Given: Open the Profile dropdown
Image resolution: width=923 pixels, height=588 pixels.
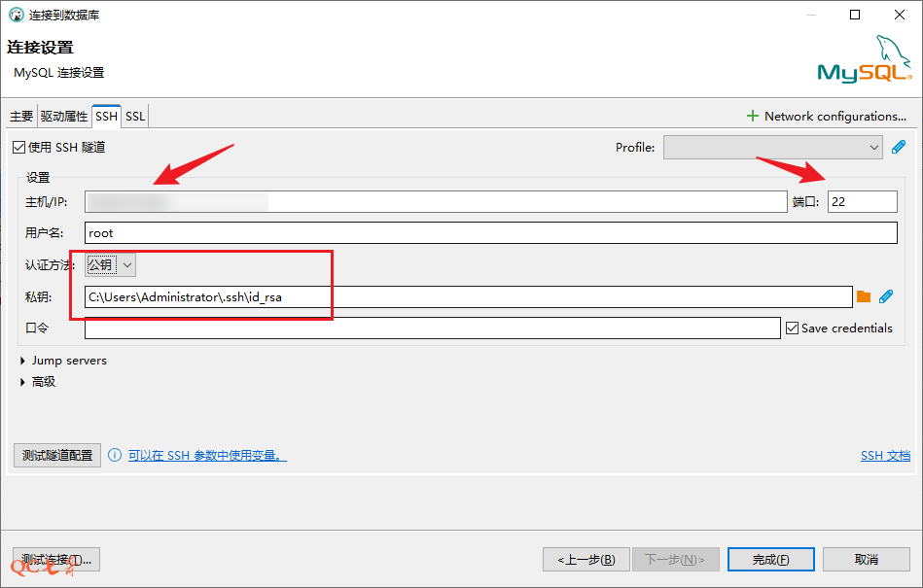Looking at the screenshot, I should pyautogui.click(x=772, y=148).
